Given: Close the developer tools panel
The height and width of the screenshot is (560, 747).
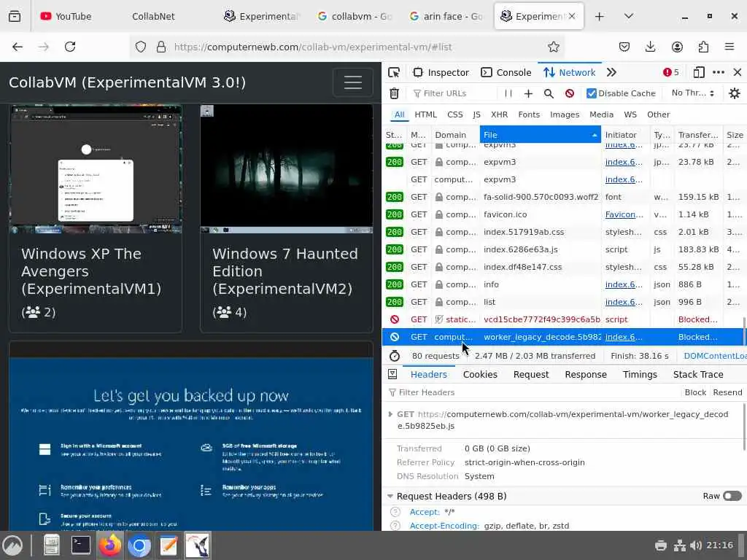Looking at the screenshot, I should tap(738, 72).
